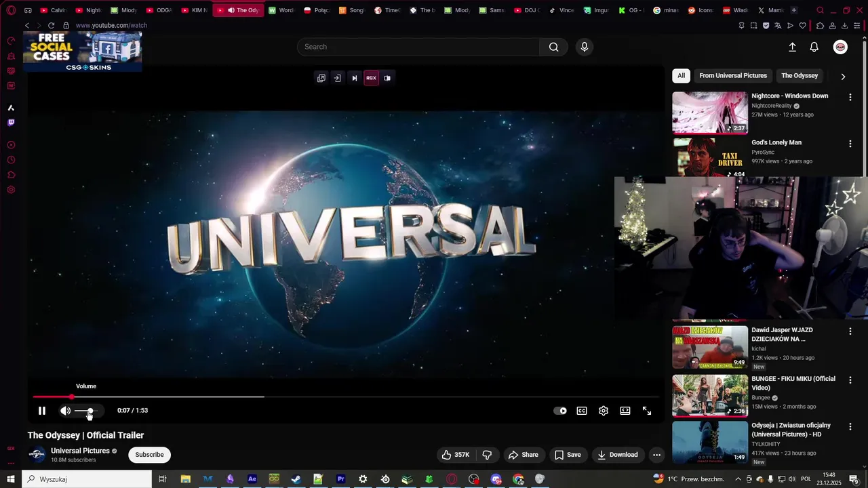Toggle the autoplay switch
Viewport: 868px width, 488px height.
(x=560, y=411)
